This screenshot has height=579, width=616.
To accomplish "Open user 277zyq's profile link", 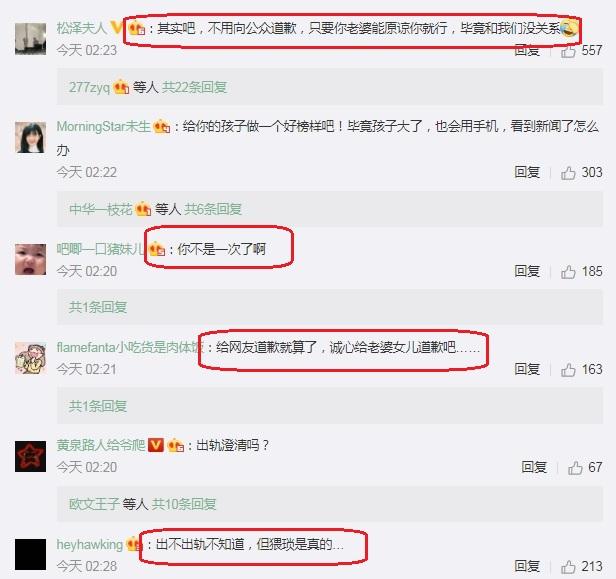I will (89, 87).
